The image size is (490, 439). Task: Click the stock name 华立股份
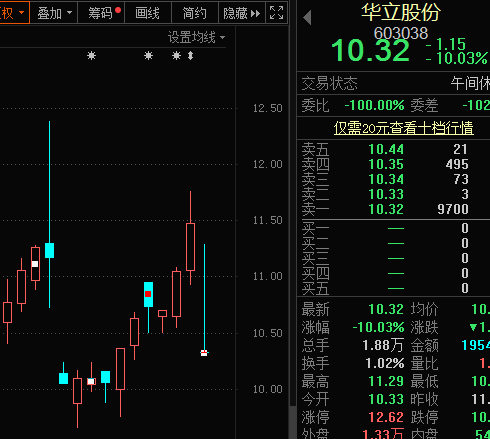coord(401,12)
